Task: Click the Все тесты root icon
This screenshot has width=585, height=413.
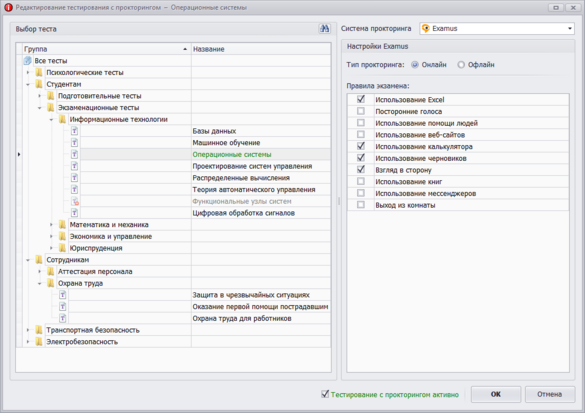Action: 27,60
